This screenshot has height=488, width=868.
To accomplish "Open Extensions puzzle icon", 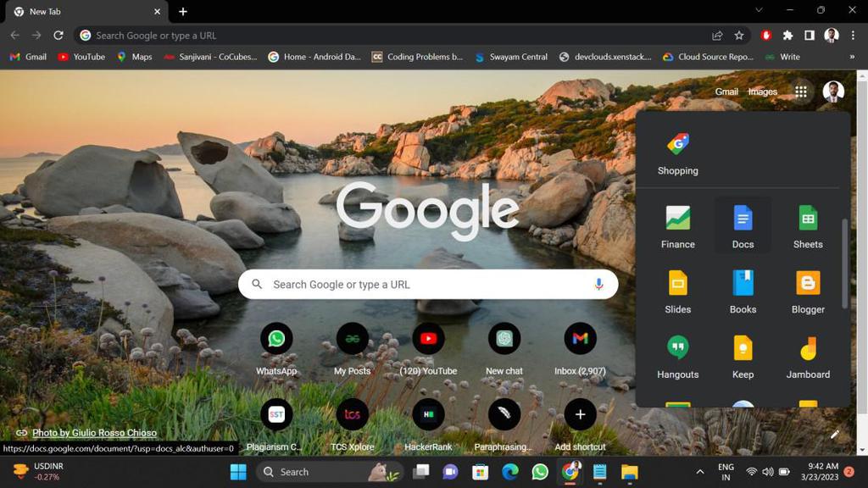I will coord(787,36).
